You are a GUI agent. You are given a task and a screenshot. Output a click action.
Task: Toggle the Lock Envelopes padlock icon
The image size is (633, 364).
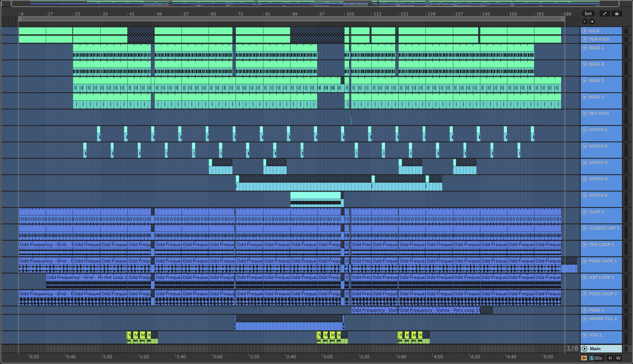pyautogui.click(x=617, y=14)
